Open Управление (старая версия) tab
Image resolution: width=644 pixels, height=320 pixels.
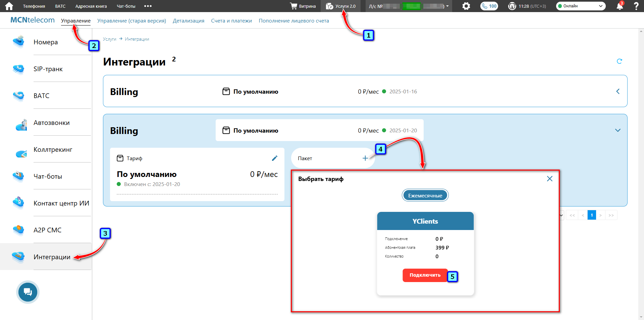[131, 21]
